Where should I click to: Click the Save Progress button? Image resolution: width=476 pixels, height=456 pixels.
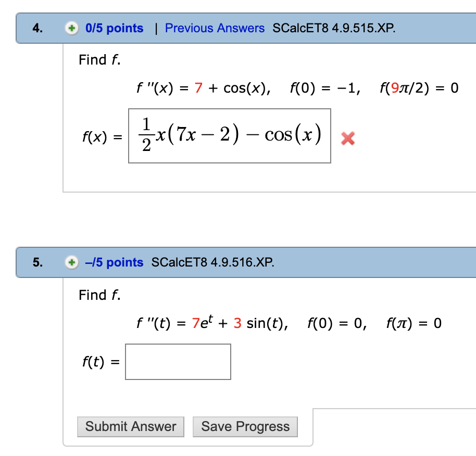(x=245, y=426)
